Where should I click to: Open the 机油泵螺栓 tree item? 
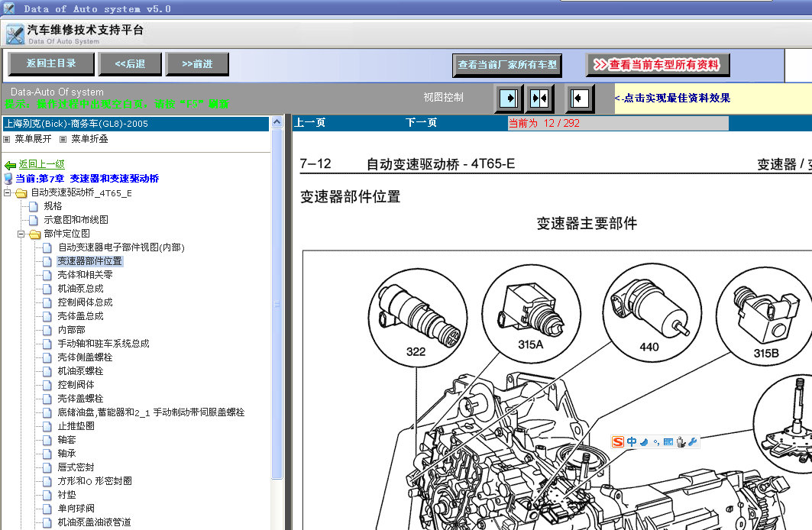click(80, 371)
